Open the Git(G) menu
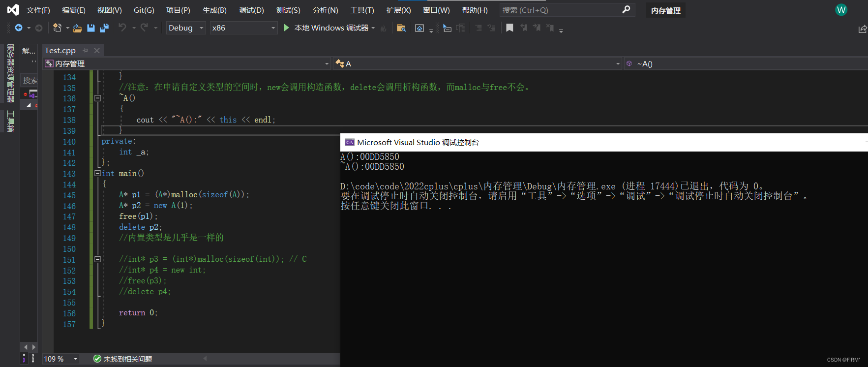Image resolution: width=868 pixels, height=367 pixels. pos(144,10)
